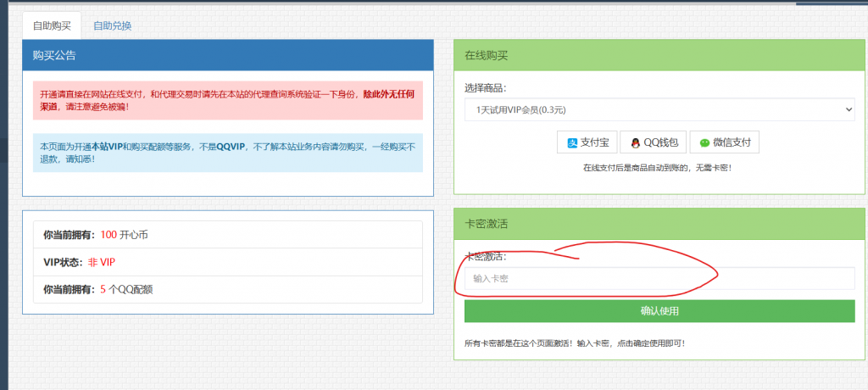Click the 卡密激活 label above the input
Screen dimensions: 868x390
click(486, 256)
